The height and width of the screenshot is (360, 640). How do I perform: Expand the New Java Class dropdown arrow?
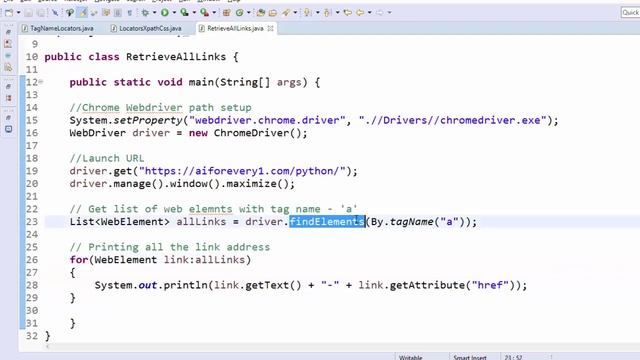(249, 13)
